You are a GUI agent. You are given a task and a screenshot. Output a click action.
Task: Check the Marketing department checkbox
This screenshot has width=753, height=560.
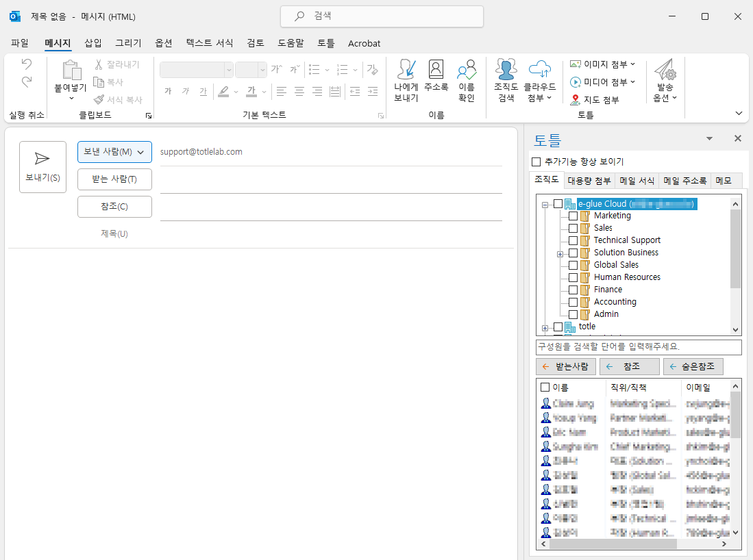click(x=573, y=216)
